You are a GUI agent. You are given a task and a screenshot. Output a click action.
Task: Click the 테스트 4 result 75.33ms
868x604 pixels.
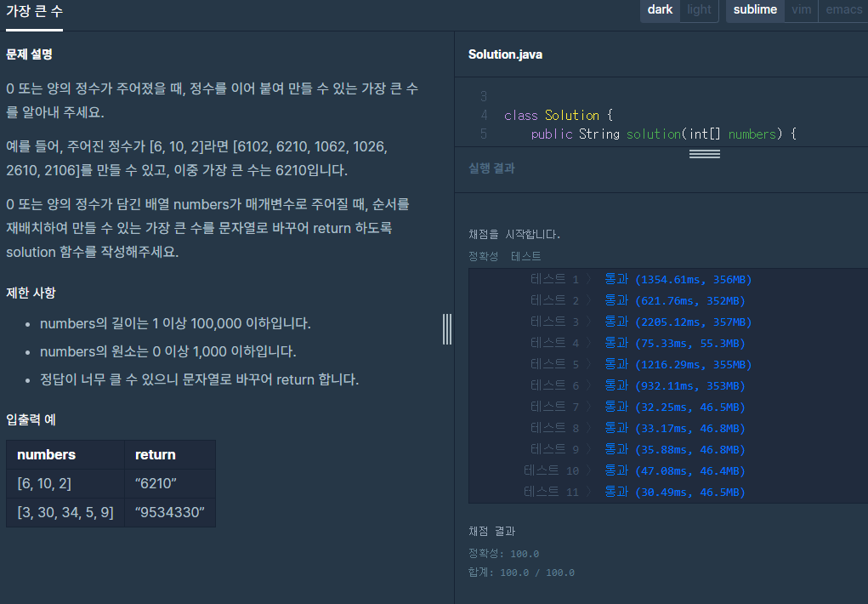click(x=675, y=344)
